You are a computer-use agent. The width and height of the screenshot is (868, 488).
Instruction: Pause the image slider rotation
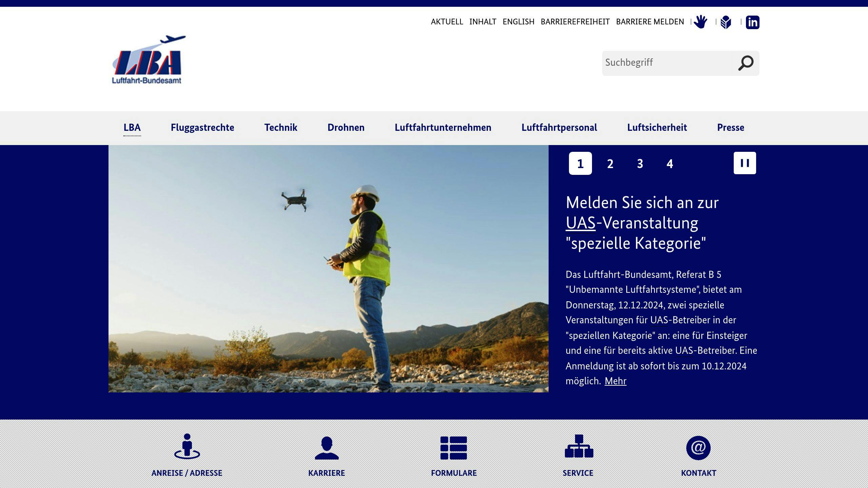(x=745, y=164)
